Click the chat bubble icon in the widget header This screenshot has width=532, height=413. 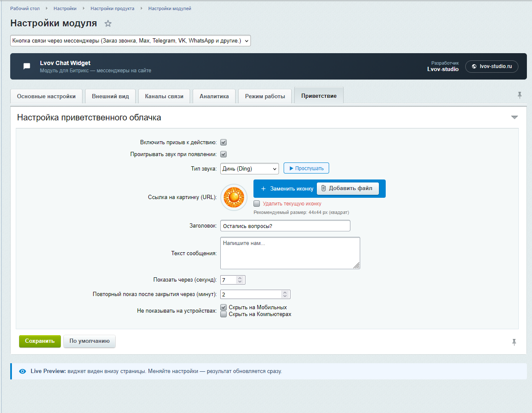(26, 66)
